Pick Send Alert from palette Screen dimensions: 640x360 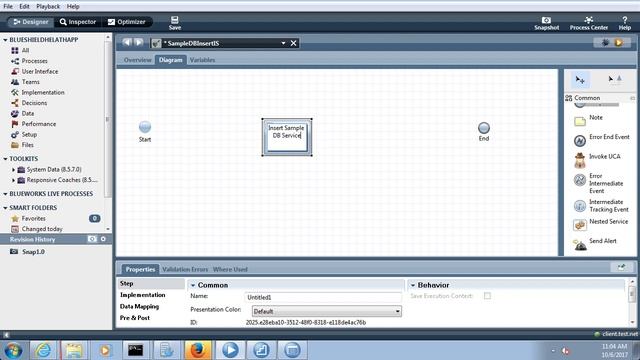point(595,244)
